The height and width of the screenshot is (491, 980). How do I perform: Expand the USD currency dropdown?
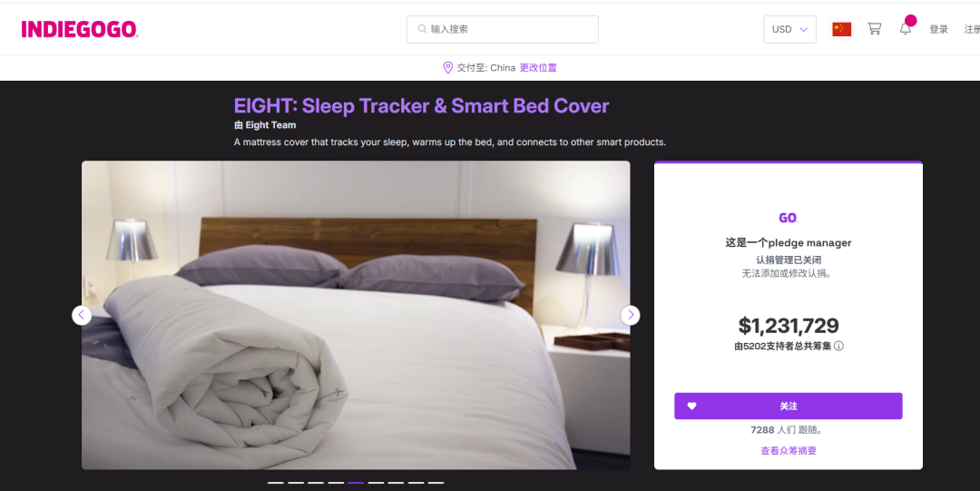pos(789,29)
